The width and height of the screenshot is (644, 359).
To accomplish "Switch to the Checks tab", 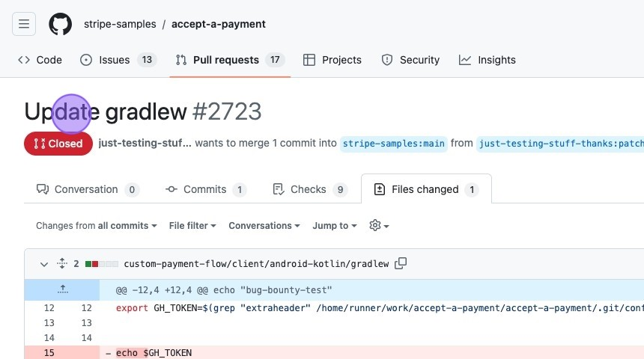I will (x=310, y=189).
